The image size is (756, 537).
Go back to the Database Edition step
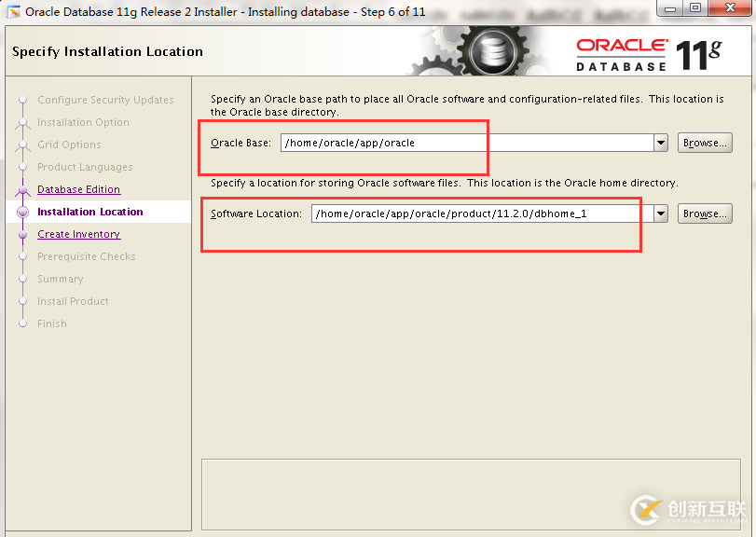click(x=78, y=189)
